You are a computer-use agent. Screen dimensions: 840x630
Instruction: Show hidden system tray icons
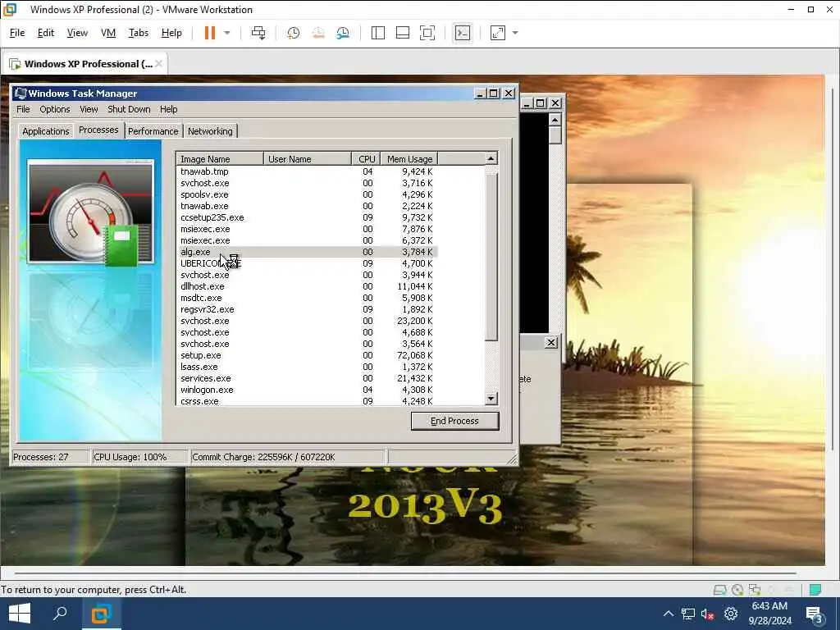point(668,614)
